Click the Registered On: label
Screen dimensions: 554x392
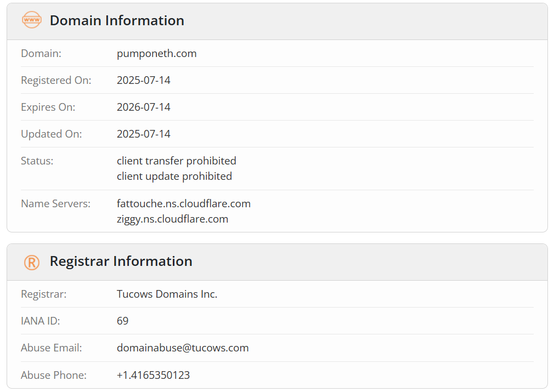[56, 81]
